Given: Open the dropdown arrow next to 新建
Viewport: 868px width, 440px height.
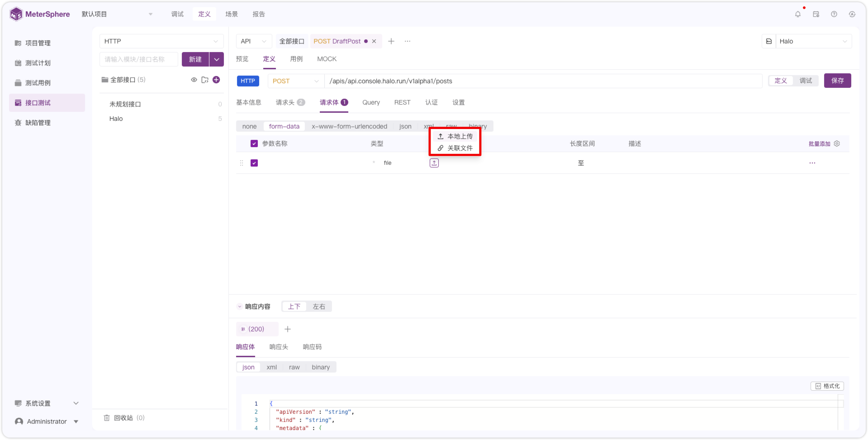Looking at the screenshot, I should click(217, 59).
